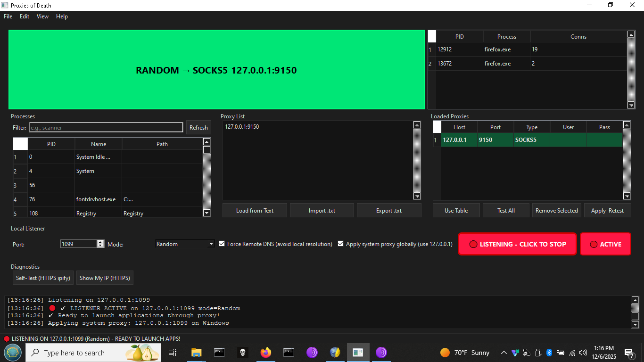This screenshot has width=644, height=362.
Task: Disable Apply system proxy globally checkbox
Action: (341, 244)
